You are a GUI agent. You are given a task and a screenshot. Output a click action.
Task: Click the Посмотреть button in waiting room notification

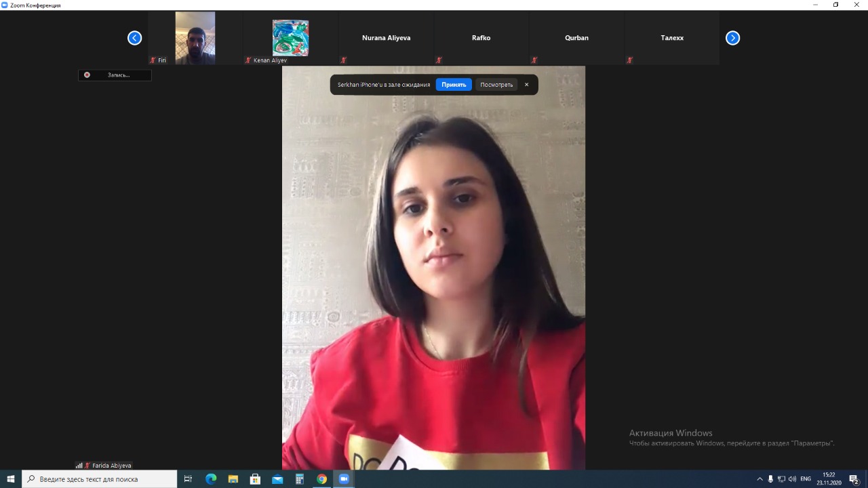pos(496,85)
